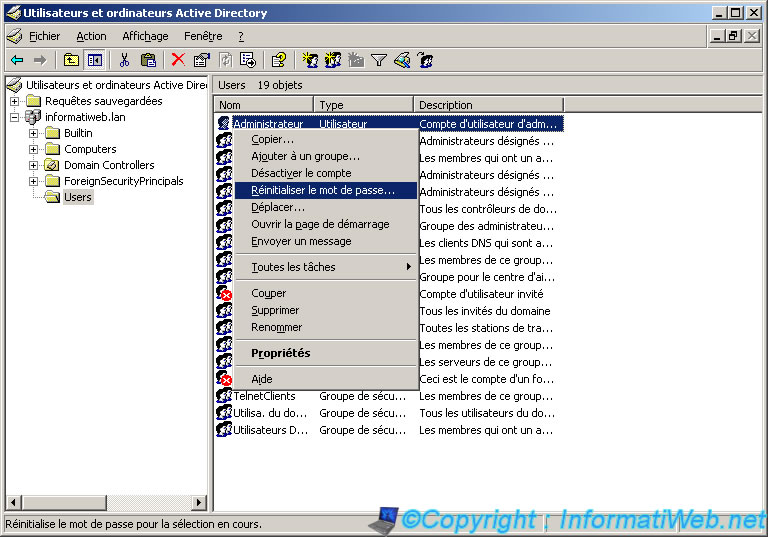Expand the Builtin folder node
Image resolution: width=768 pixels, height=537 pixels.
tap(33, 133)
